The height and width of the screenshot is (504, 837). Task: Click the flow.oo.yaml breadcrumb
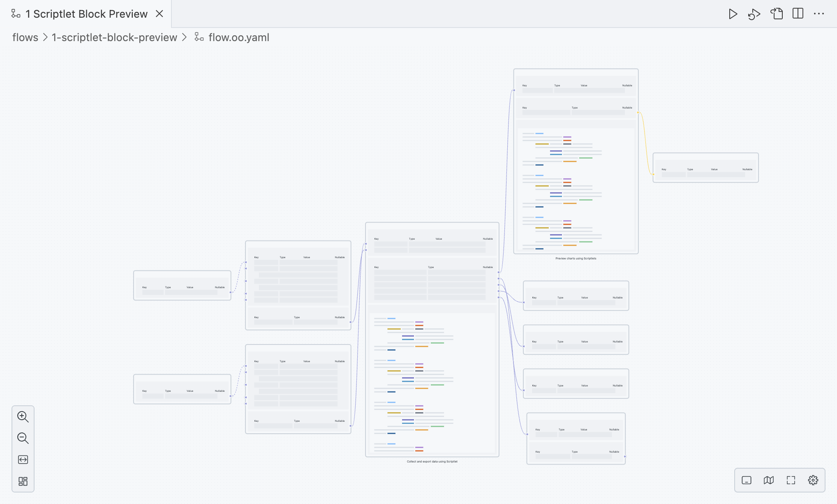click(x=238, y=37)
